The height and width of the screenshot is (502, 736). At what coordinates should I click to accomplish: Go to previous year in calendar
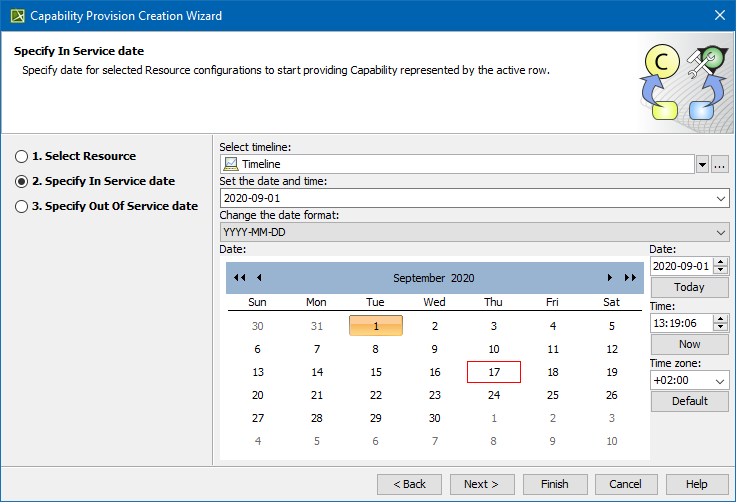(239, 278)
